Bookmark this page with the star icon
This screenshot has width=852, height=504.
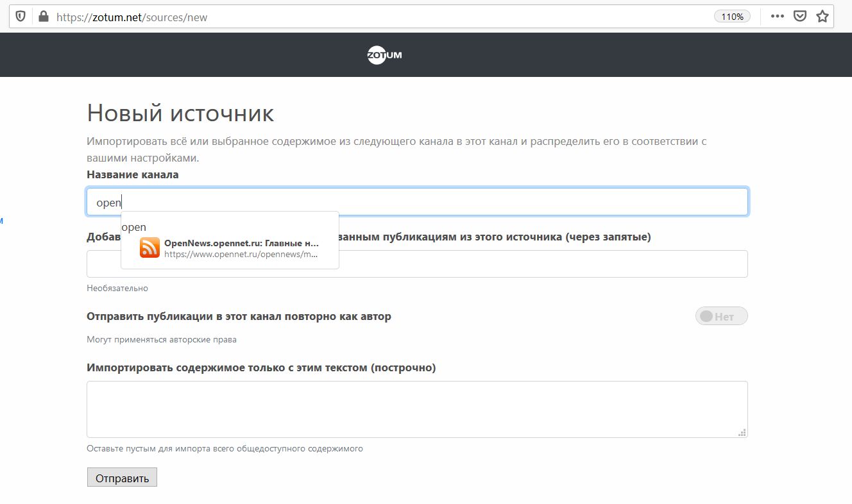pos(822,17)
